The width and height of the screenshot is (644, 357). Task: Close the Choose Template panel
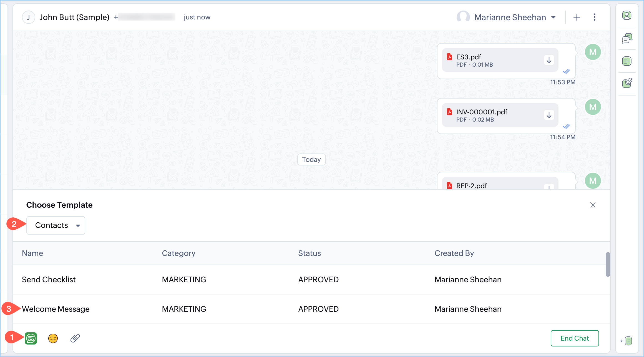click(593, 205)
